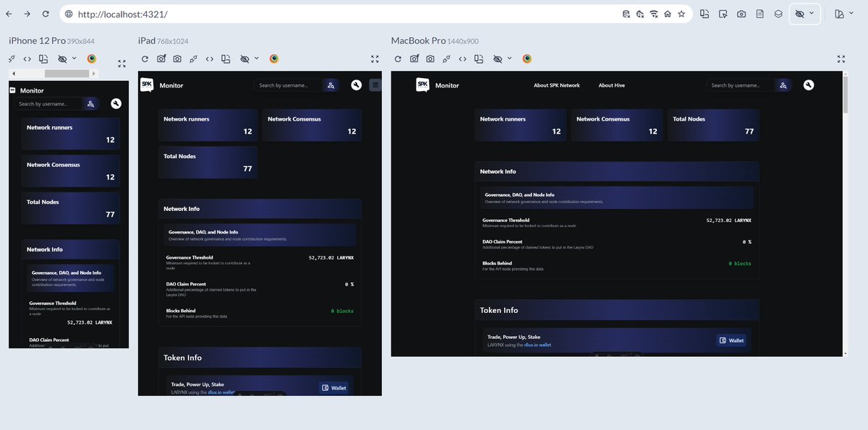Click wrench icon in iPad preview
868x430 pixels.
(356, 85)
